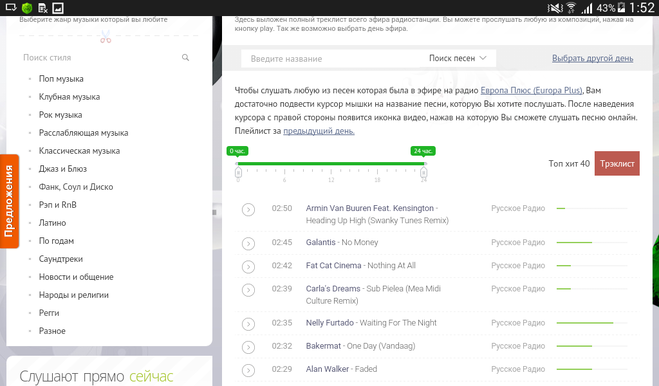Click the 02:29 timestamp
Image resolution: width=659 pixels, height=386 pixels.
[x=282, y=369]
